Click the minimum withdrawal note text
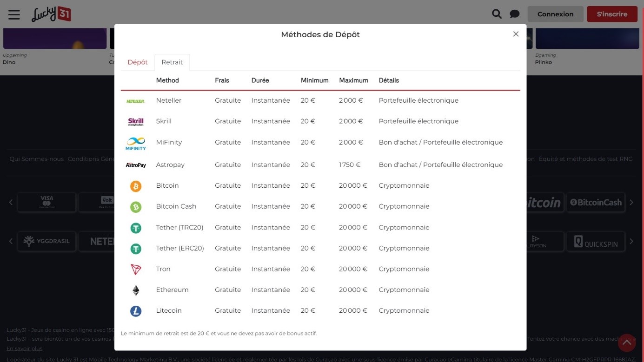The height and width of the screenshot is (362, 644). pos(219,333)
